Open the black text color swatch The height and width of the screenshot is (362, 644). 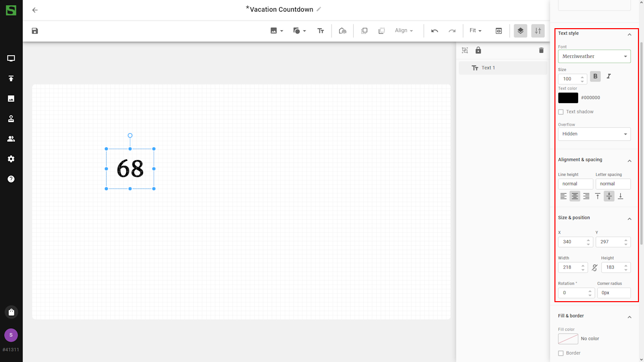568,98
